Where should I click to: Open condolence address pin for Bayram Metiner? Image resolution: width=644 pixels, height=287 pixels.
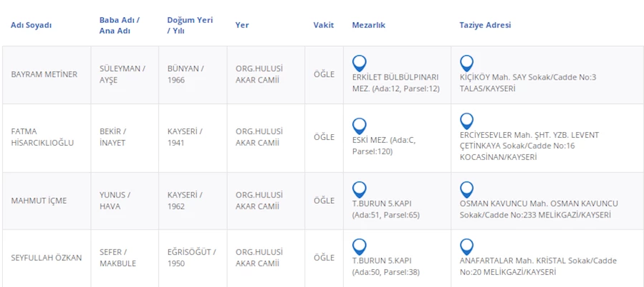pos(466,63)
